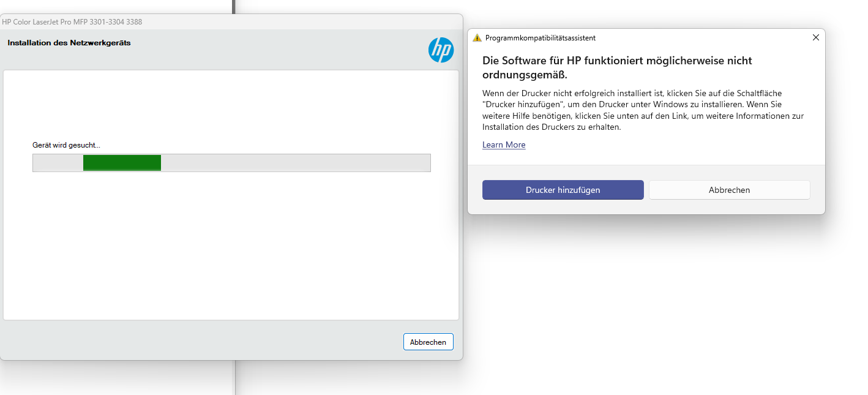Viewport: 868px width, 395px height.
Task: Click the word ordnungsgemäß in the heading
Action: [525, 75]
